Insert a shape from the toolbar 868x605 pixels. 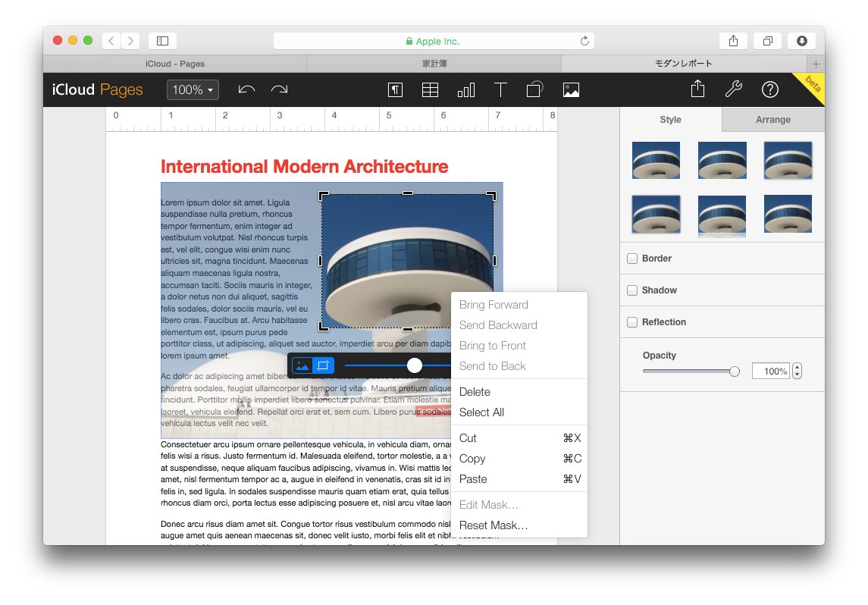coord(534,89)
